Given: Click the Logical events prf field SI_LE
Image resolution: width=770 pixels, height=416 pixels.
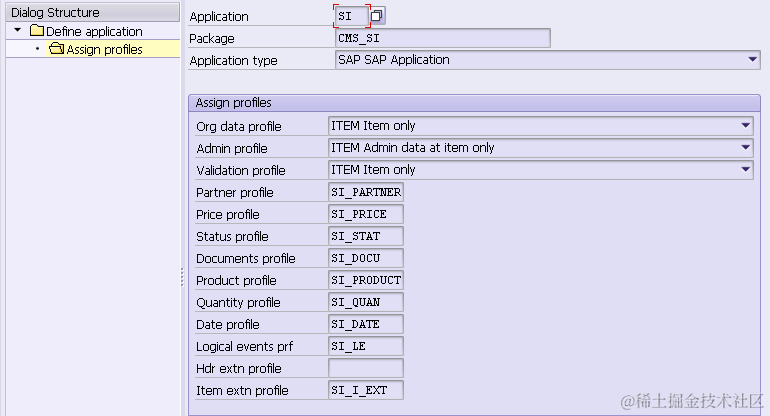Looking at the screenshot, I should click(366, 346).
